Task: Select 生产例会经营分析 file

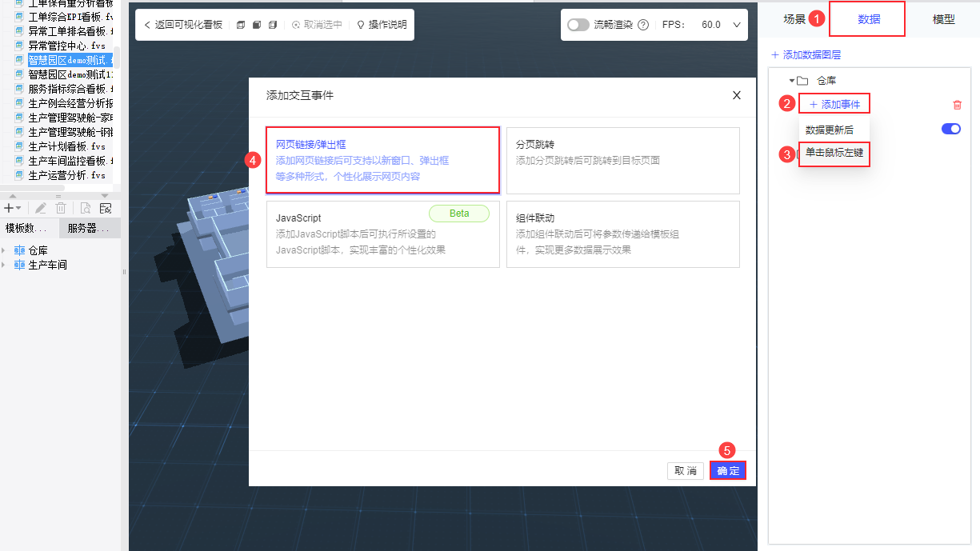Action: [x=71, y=103]
